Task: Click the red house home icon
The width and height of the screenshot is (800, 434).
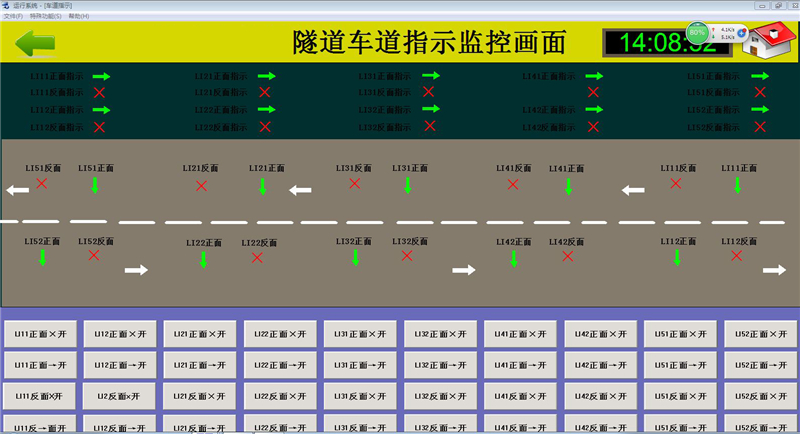Action: 775,42
